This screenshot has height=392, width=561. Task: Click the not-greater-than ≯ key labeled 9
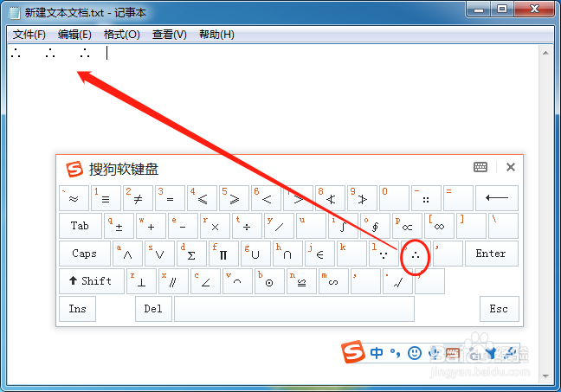(362, 198)
